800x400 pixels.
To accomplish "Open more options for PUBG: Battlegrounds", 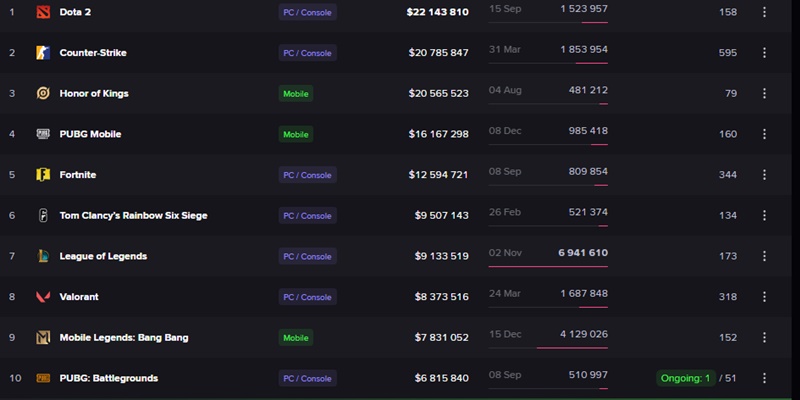I will tap(765, 378).
